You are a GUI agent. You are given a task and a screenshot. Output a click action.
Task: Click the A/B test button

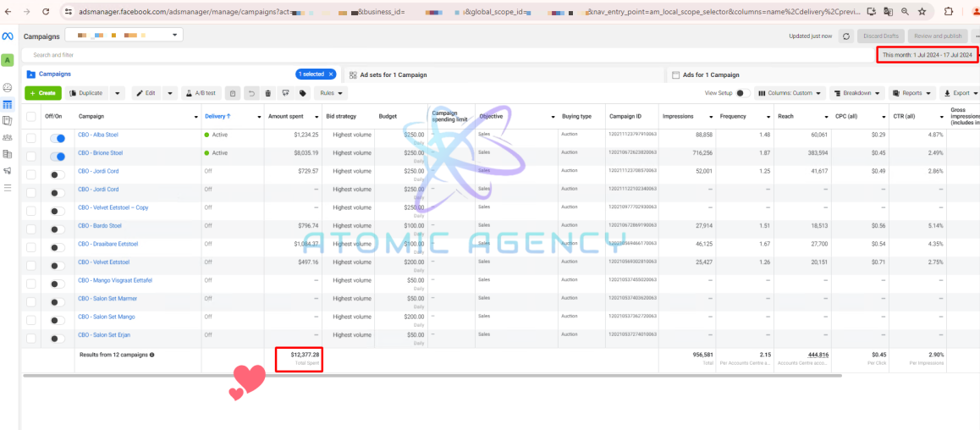201,93
